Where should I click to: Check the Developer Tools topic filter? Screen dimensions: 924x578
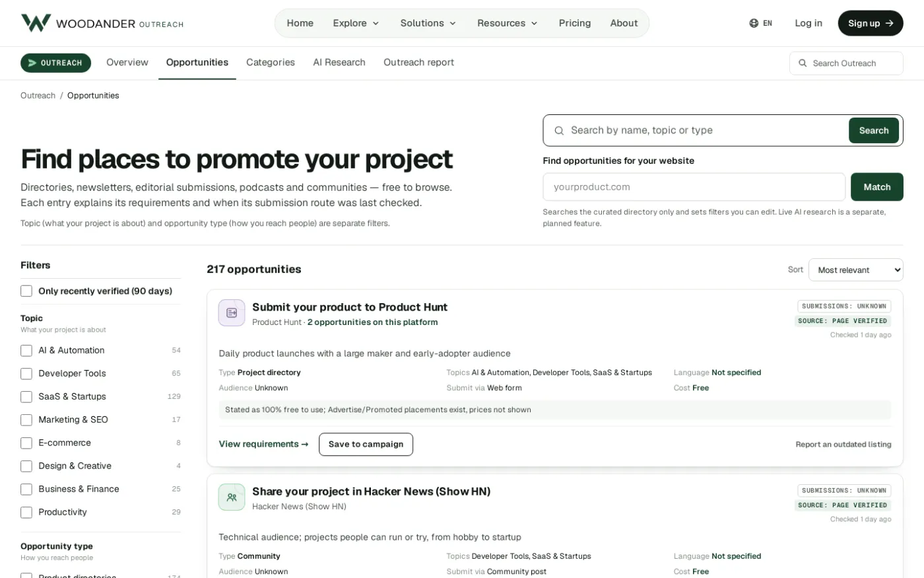tap(26, 374)
